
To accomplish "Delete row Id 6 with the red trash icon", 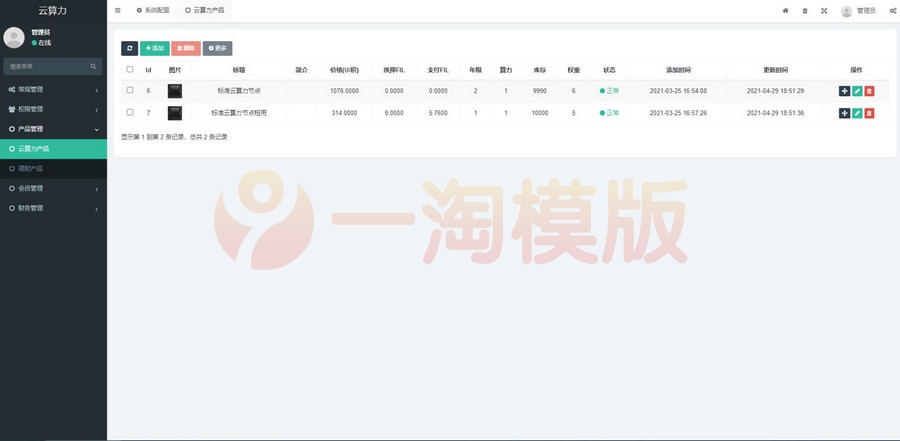I will [x=869, y=91].
